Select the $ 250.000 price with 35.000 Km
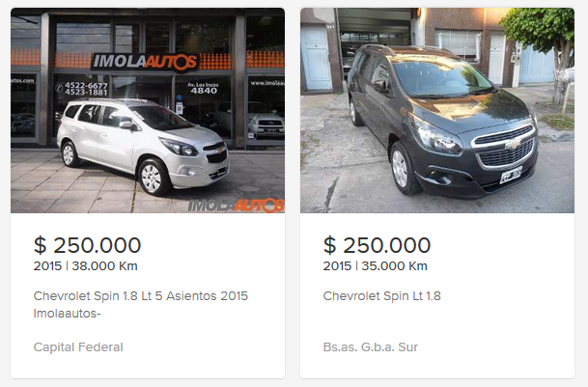The width and height of the screenshot is (588, 387). point(377,245)
